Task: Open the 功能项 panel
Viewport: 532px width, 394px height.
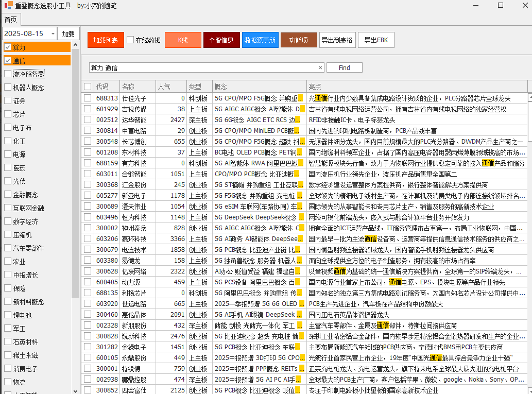Action: click(x=299, y=39)
